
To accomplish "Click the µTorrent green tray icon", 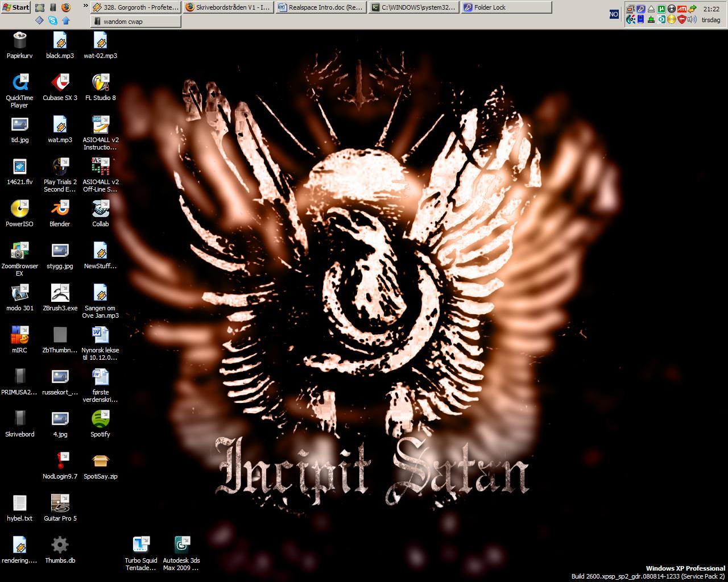I will click(661, 9).
